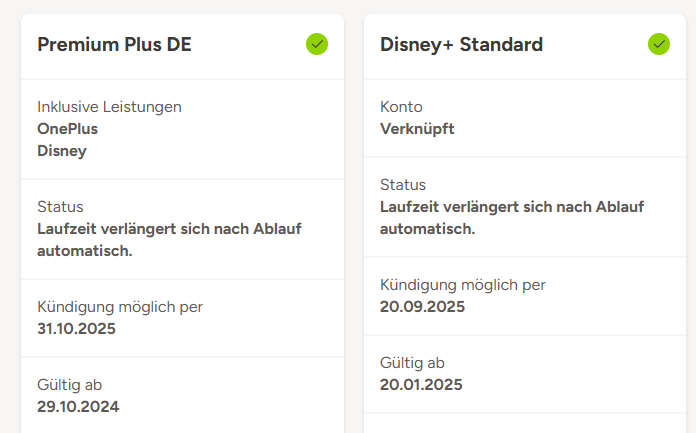Click the Inklusive Leistungen label

(x=109, y=107)
